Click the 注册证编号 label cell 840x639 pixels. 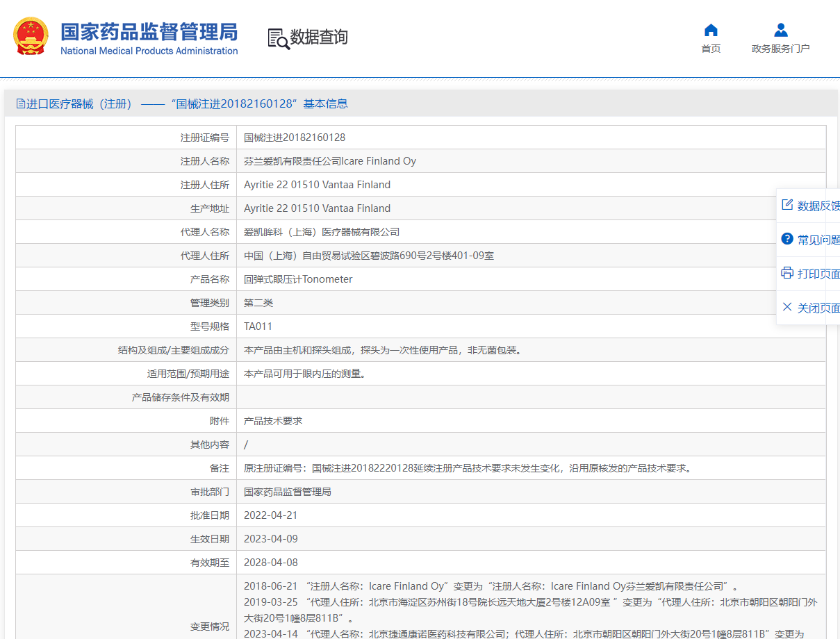point(126,138)
